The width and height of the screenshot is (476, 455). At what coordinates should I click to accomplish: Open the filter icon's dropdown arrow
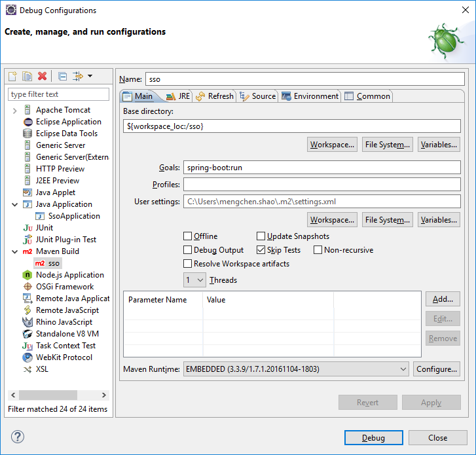90,76
